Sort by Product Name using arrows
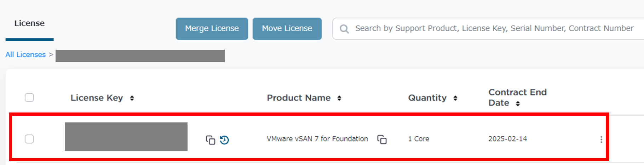Viewport: 644px width, 165px height. click(x=339, y=98)
